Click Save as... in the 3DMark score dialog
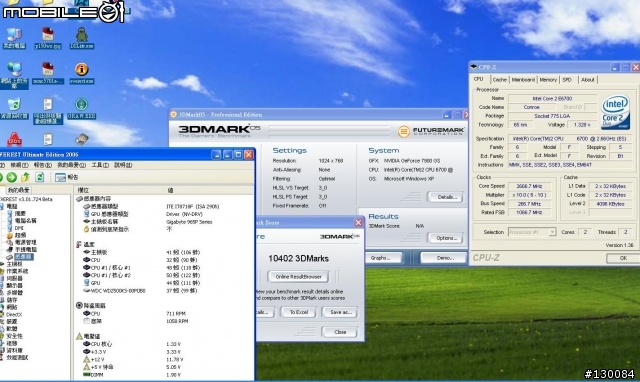The image size is (640, 382). click(340, 312)
